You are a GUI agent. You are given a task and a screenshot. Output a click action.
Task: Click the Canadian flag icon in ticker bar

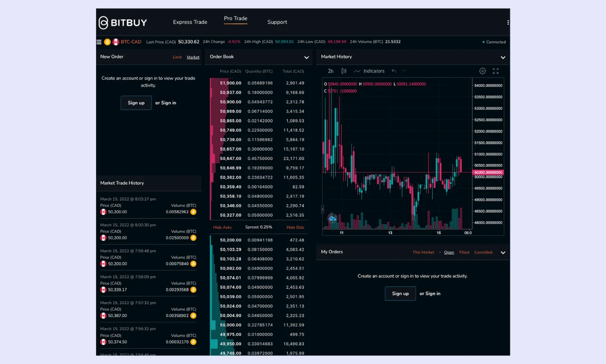click(x=116, y=42)
